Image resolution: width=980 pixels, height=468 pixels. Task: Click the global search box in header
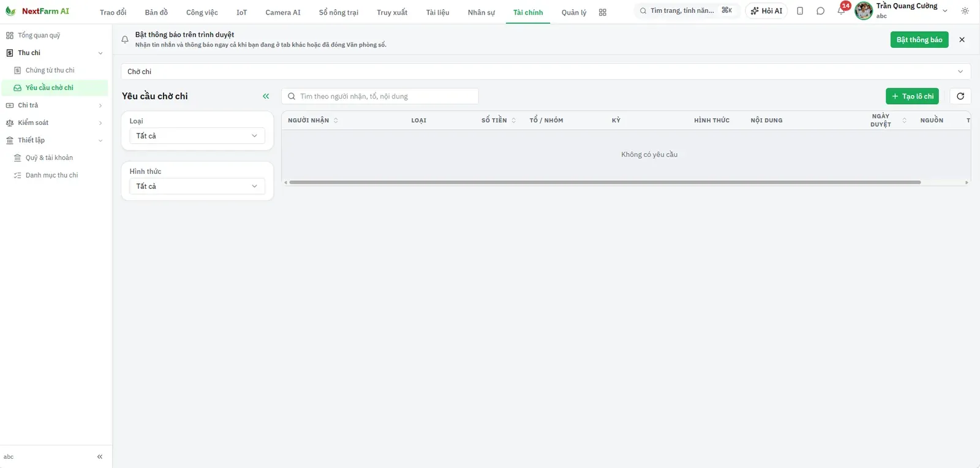[x=687, y=10]
